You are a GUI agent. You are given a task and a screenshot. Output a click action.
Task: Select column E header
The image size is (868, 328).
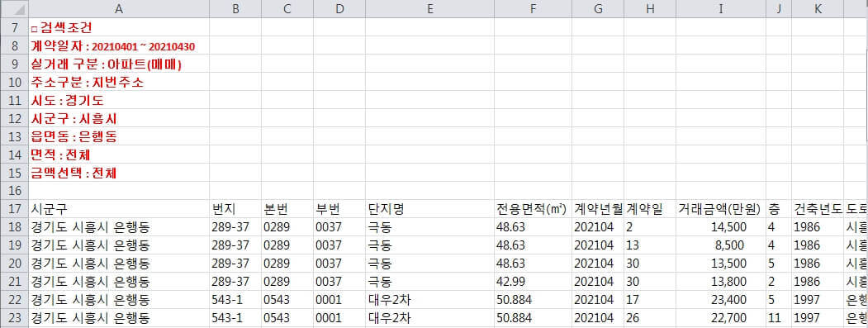pyautogui.click(x=430, y=9)
